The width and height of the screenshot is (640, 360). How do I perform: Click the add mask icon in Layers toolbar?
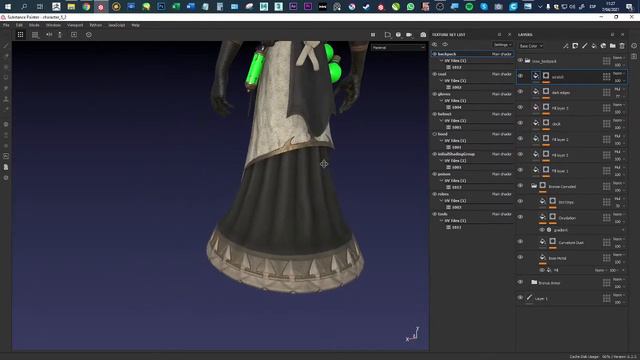(x=575, y=46)
